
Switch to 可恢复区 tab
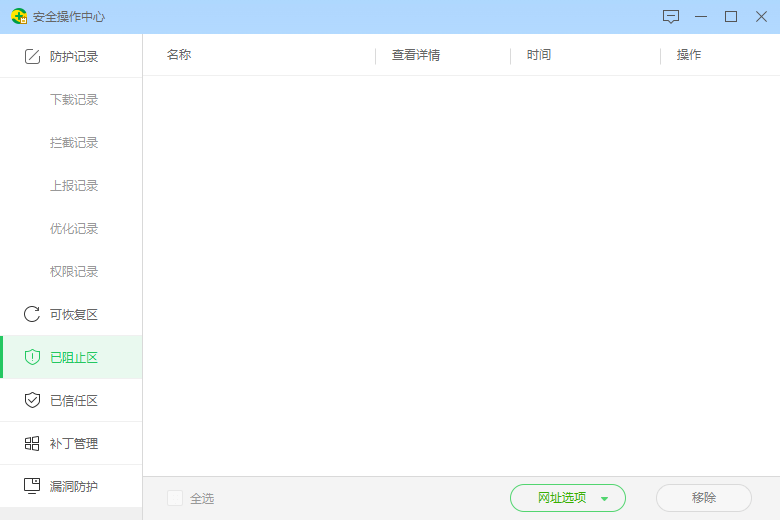[x=71, y=314]
